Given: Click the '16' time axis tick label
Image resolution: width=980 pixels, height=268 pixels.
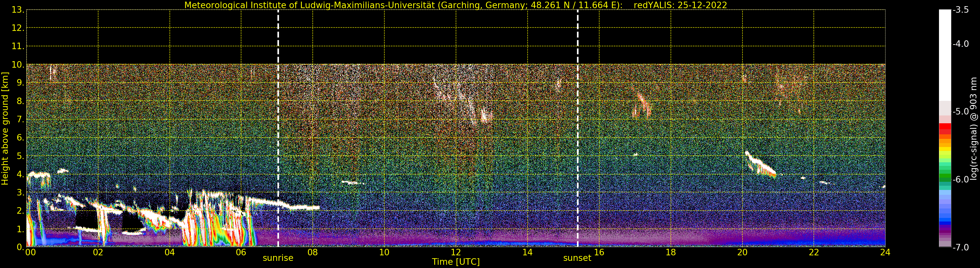Looking at the screenshot, I should (599, 252).
